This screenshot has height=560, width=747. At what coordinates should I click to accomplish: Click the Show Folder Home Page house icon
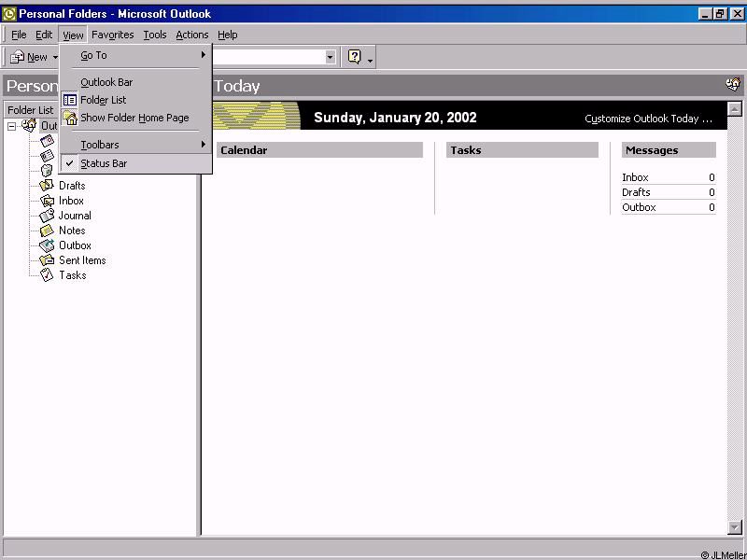coord(70,118)
